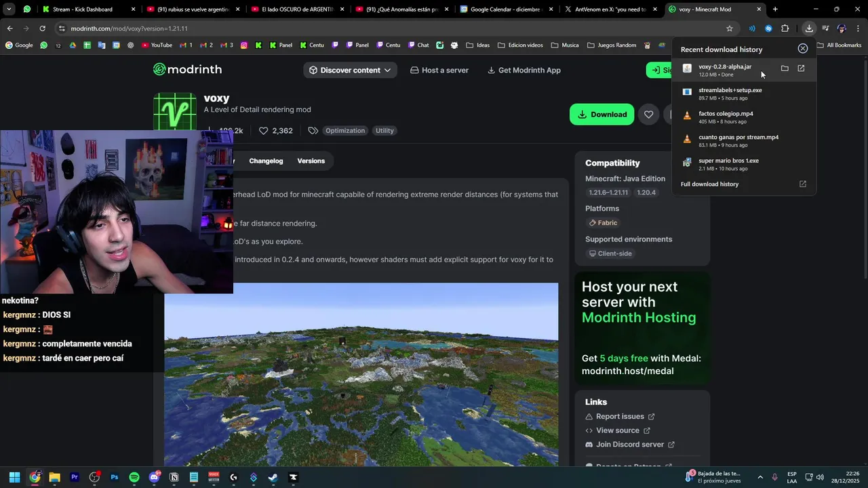Open OBS Studio from taskbar

(94, 477)
